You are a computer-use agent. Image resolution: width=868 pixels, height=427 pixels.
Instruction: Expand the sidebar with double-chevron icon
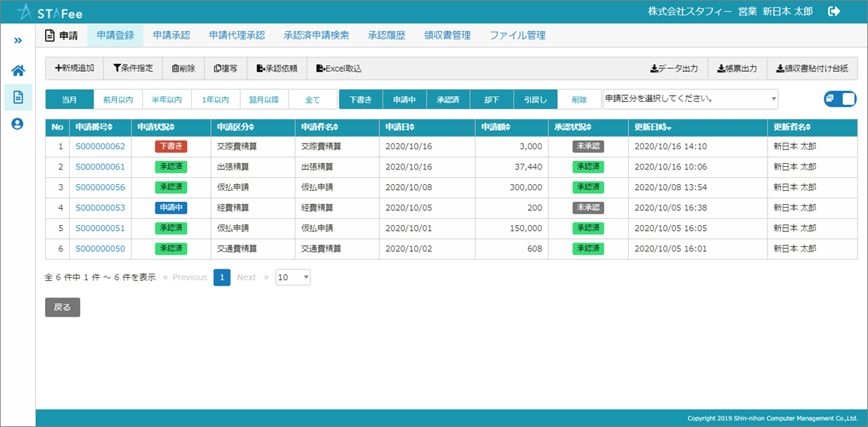[18, 41]
